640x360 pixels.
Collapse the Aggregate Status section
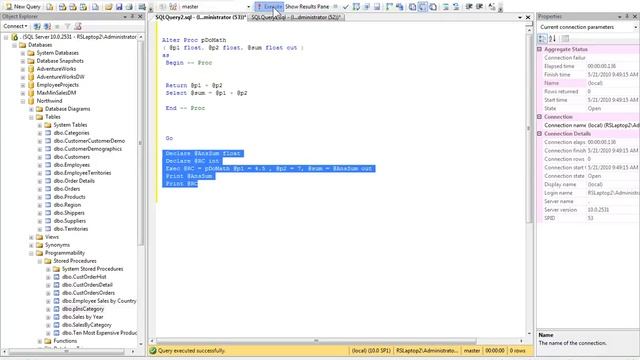tap(540, 49)
